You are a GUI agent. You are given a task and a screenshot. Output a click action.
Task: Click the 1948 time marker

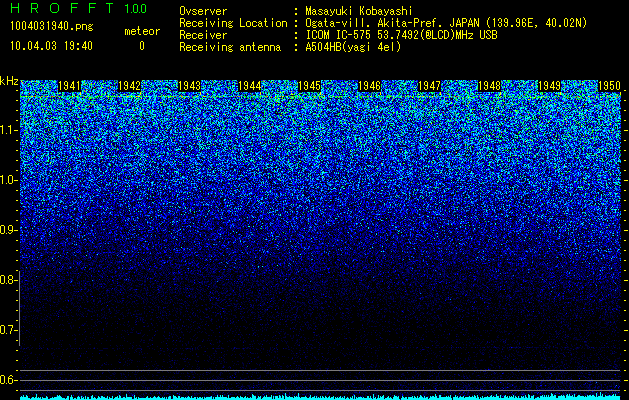pyautogui.click(x=489, y=86)
